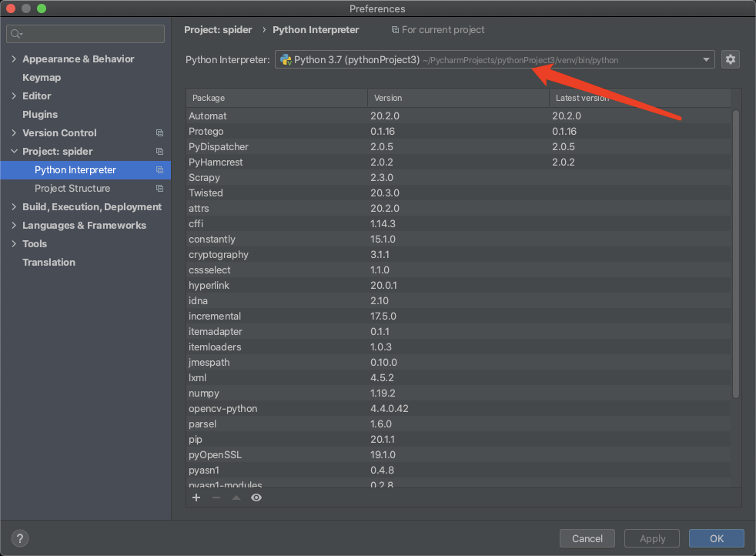The width and height of the screenshot is (756, 556).
Task: Select the cffi package row
Action: tap(459, 224)
